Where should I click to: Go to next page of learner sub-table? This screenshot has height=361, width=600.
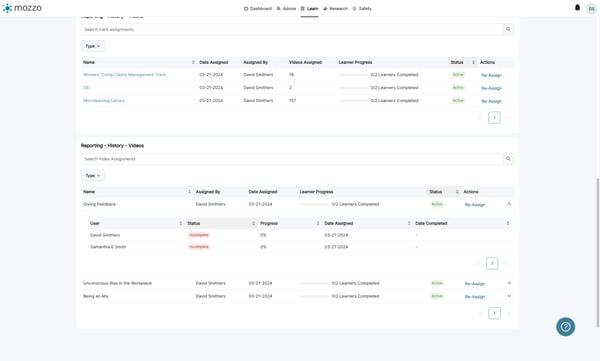pyautogui.click(x=506, y=263)
